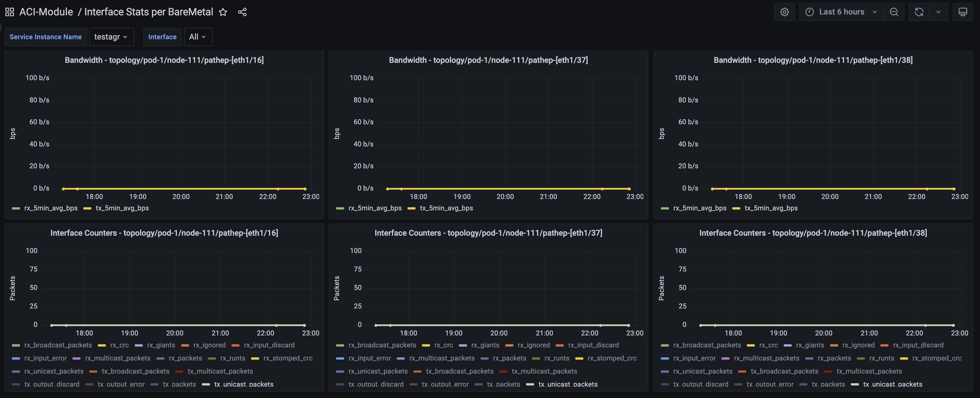This screenshot has width=980, height=398.
Task: Open dashboard settings gear
Action: point(784,12)
